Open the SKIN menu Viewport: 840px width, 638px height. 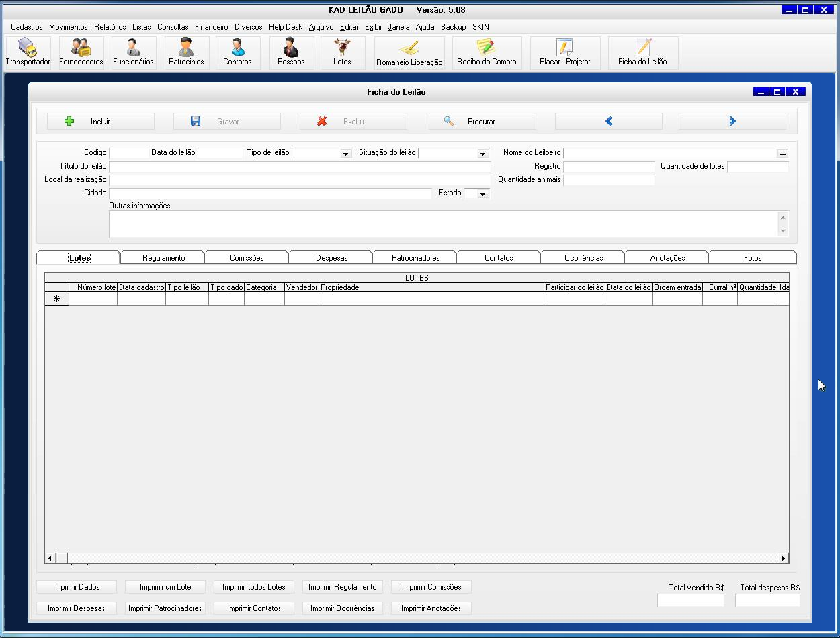pos(480,27)
